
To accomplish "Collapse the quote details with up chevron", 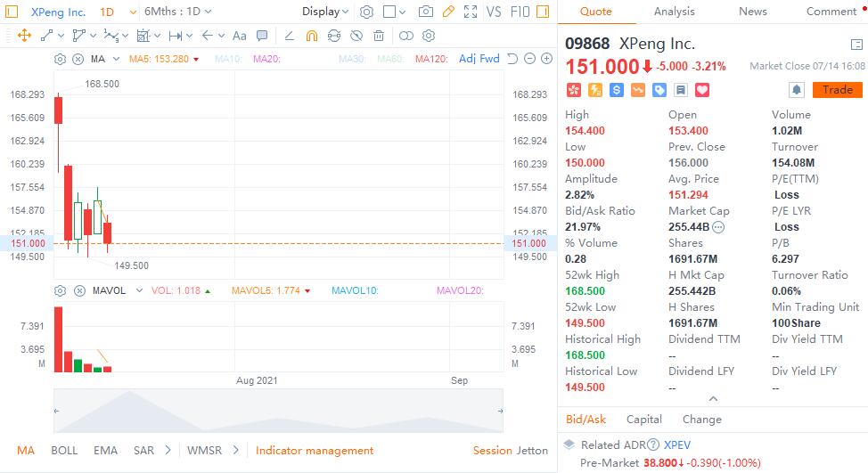I will point(713,399).
